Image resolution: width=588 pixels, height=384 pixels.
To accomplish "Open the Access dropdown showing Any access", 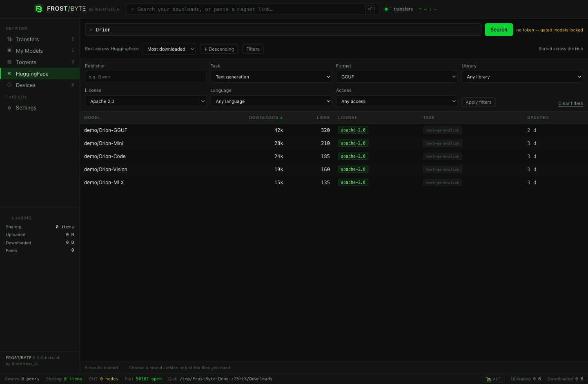I will tap(397, 101).
